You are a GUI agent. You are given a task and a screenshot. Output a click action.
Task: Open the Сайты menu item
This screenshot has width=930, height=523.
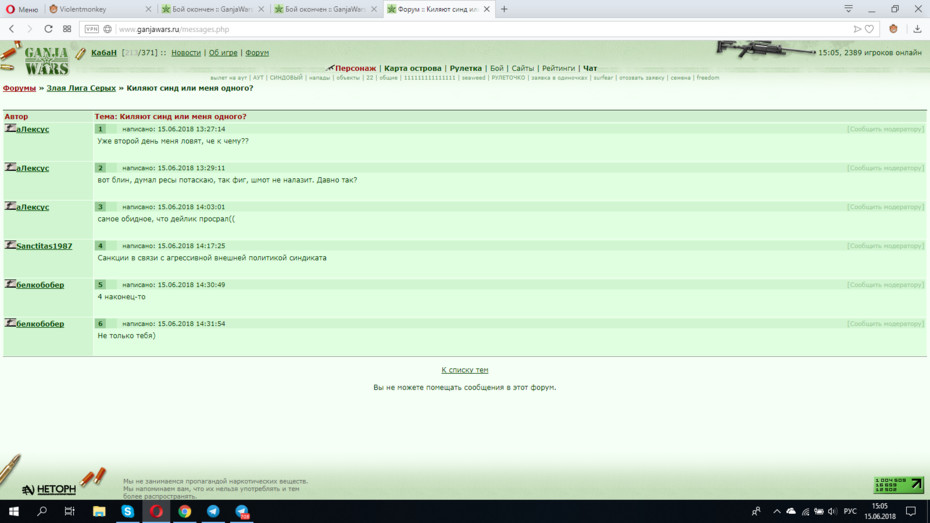tap(523, 68)
